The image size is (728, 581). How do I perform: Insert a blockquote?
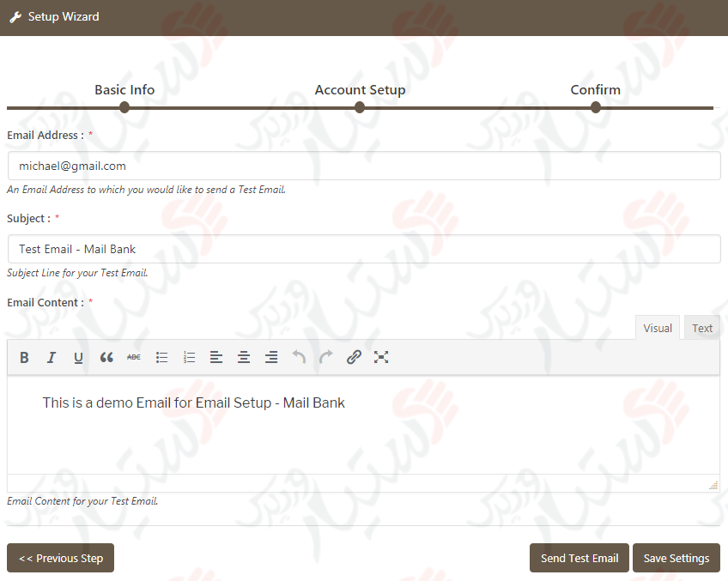point(106,357)
